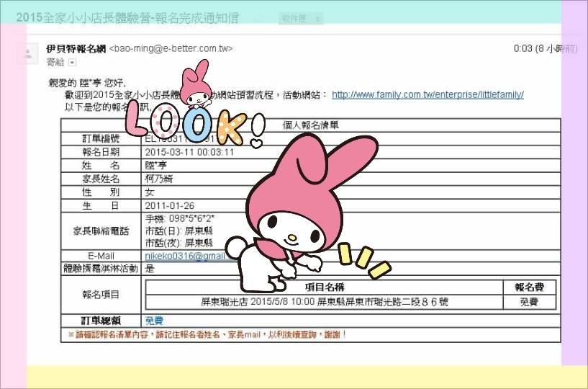The height and width of the screenshot is (389, 588).
Task: Click the 家長姓名 row label
Action: (x=101, y=179)
